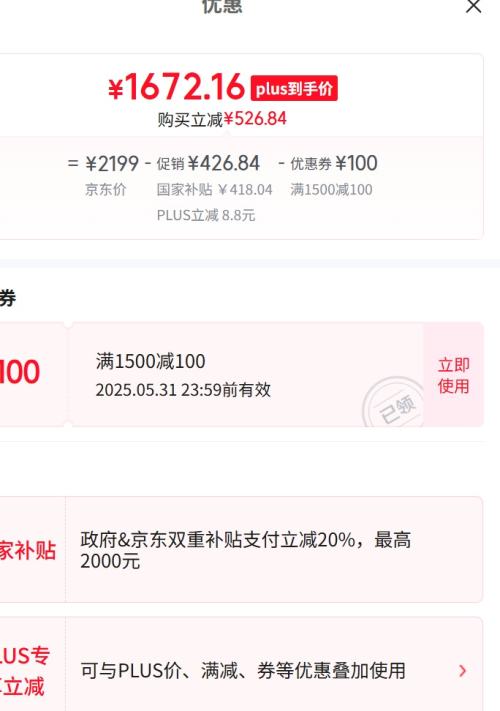This screenshot has height=711, width=500.
Task: Click the 促销 ¥426.84 breakdown item
Action: coord(208,163)
